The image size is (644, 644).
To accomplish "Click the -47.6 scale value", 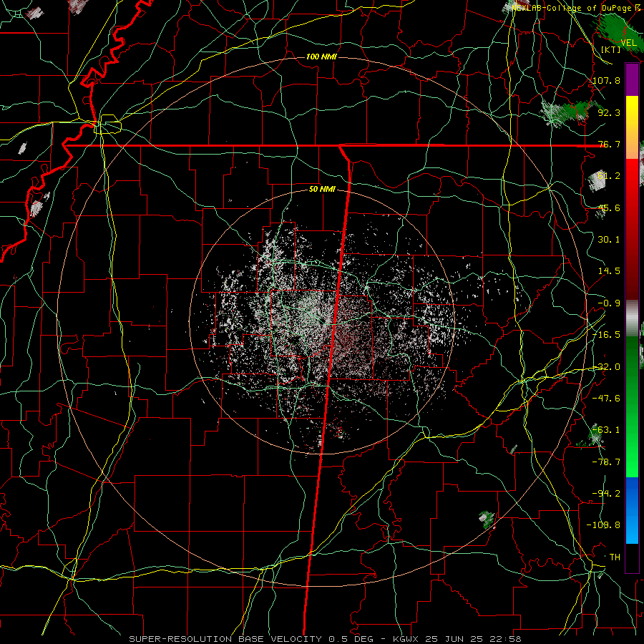I will point(607,399).
